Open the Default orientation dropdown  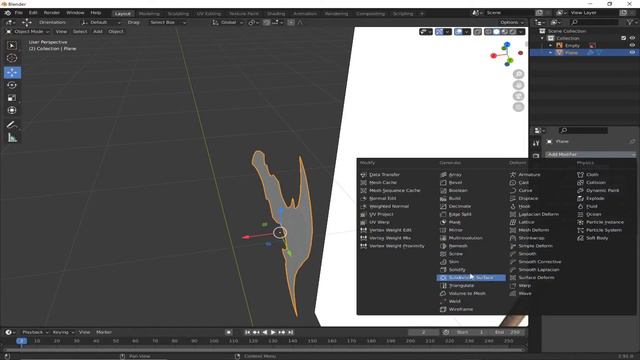tap(101, 22)
